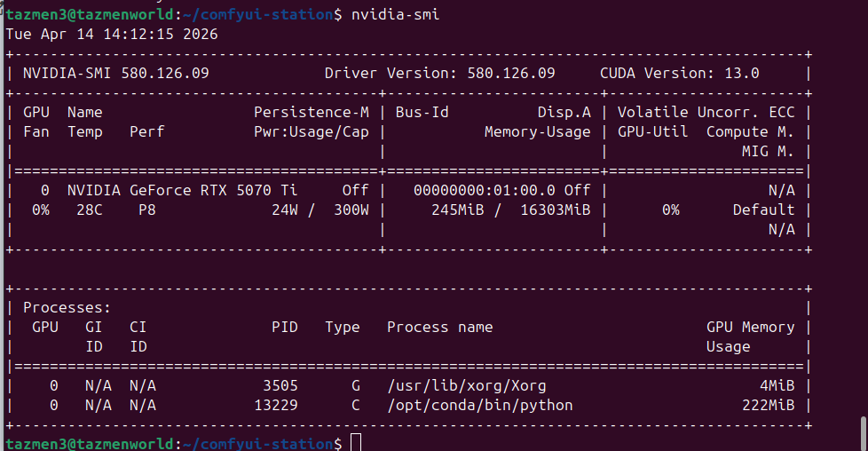This screenshot has height=451, width=868.
Task: Click the 0% GPU-Util value
Action: (670, 210)
